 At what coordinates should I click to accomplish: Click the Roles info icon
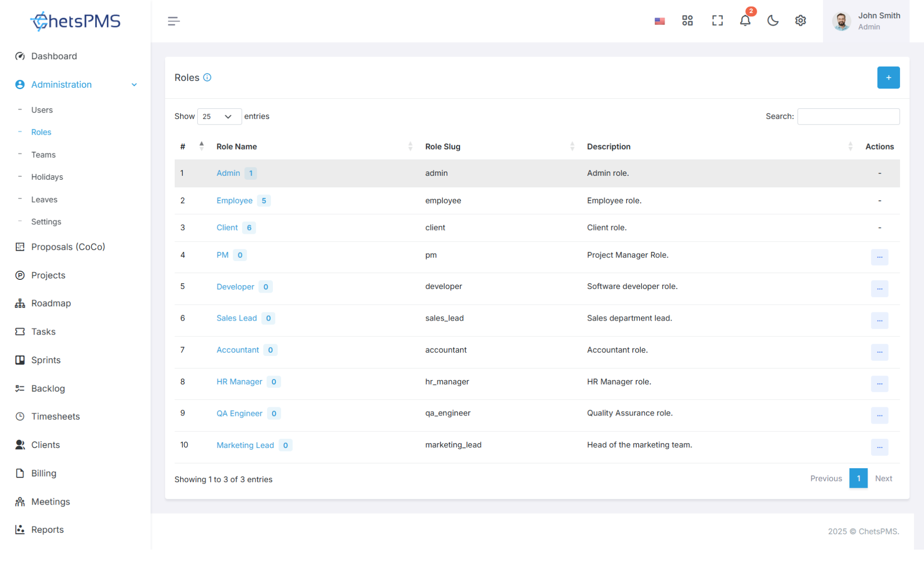(x=207, y=78)
